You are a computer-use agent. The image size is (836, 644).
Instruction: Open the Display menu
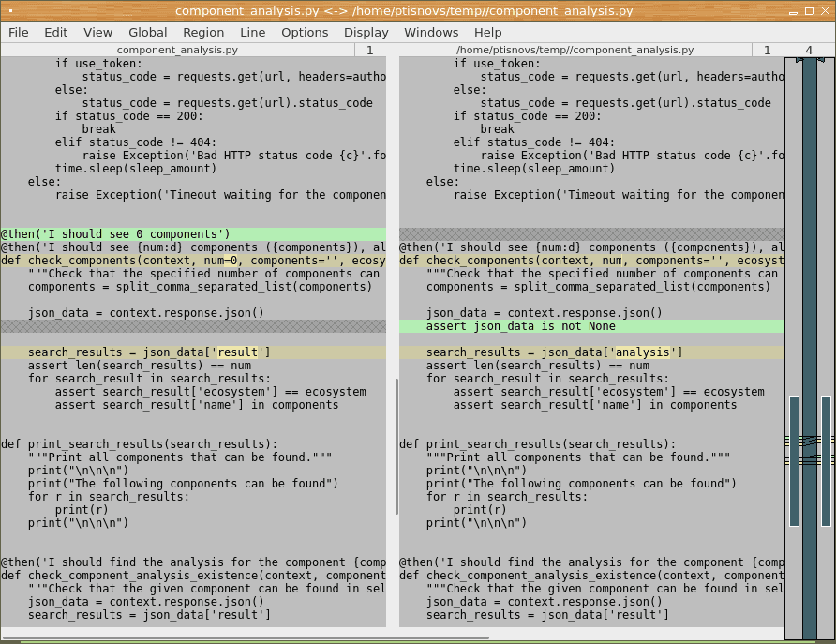(366, 33)
